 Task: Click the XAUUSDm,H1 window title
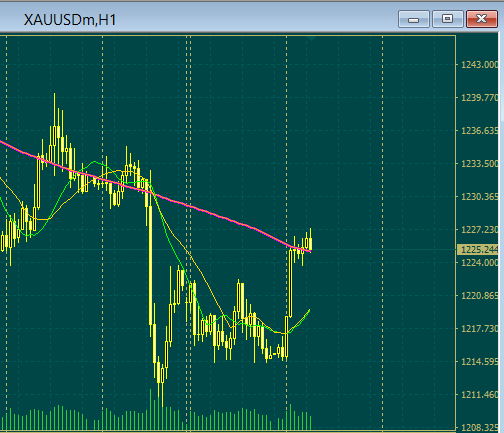70,20
